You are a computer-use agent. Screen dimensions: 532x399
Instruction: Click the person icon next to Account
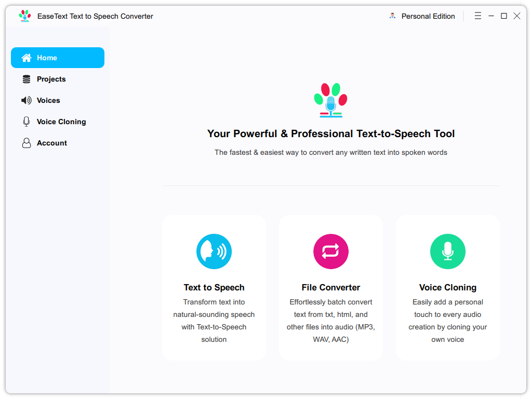(x=25, y=143)
